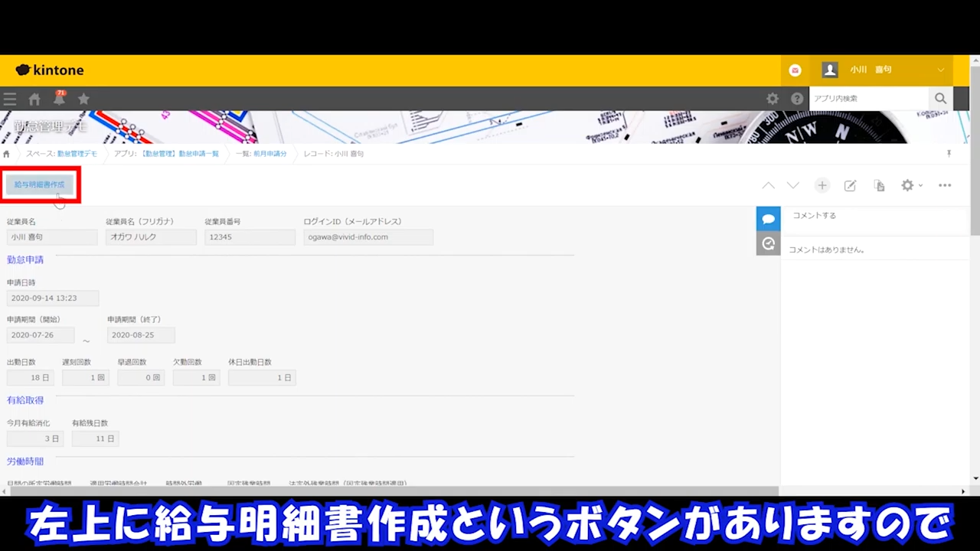Open the three-dot more options menu
This screenshot has width=980, height=551.
pos(945,185)
